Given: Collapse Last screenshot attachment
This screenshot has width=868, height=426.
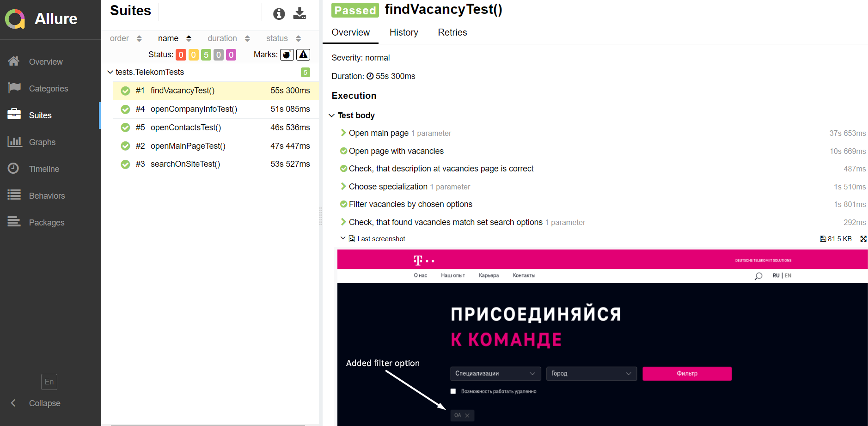Looking at the screenshot, I should coord(343,238).
